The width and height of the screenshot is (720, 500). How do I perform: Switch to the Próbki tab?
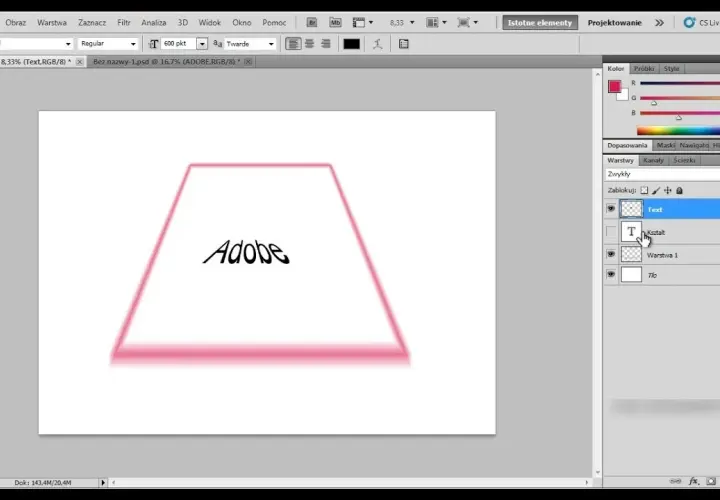click(x=644, y=68)
